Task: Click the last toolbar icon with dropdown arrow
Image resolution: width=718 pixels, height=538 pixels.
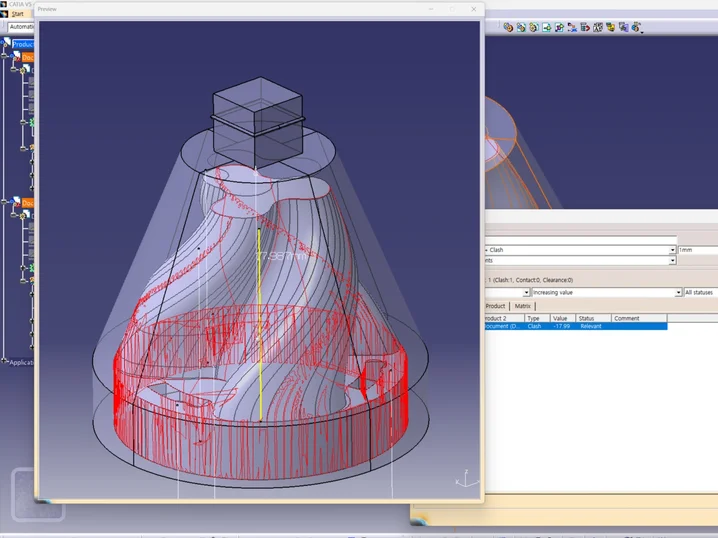Action: click(x=636, y=28)
